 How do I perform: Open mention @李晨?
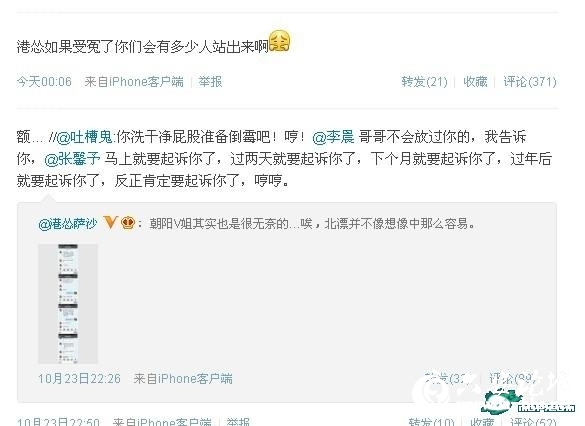pos(333,137)
